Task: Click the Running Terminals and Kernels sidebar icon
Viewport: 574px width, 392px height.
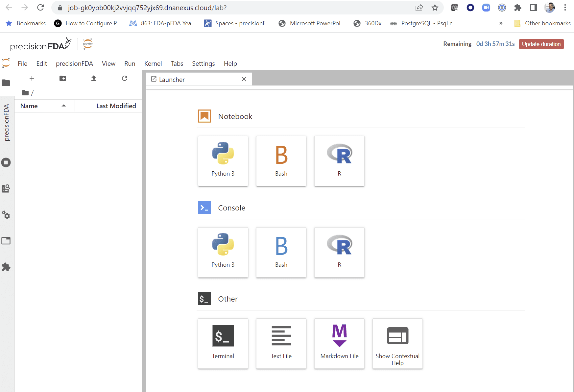Action: coord(6,162)
